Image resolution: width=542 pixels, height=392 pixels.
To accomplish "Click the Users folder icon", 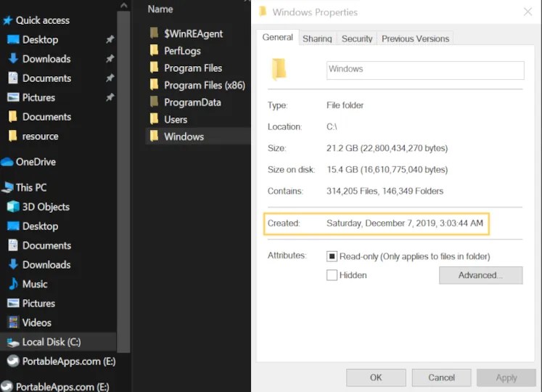I will click(x=154, y=119).
